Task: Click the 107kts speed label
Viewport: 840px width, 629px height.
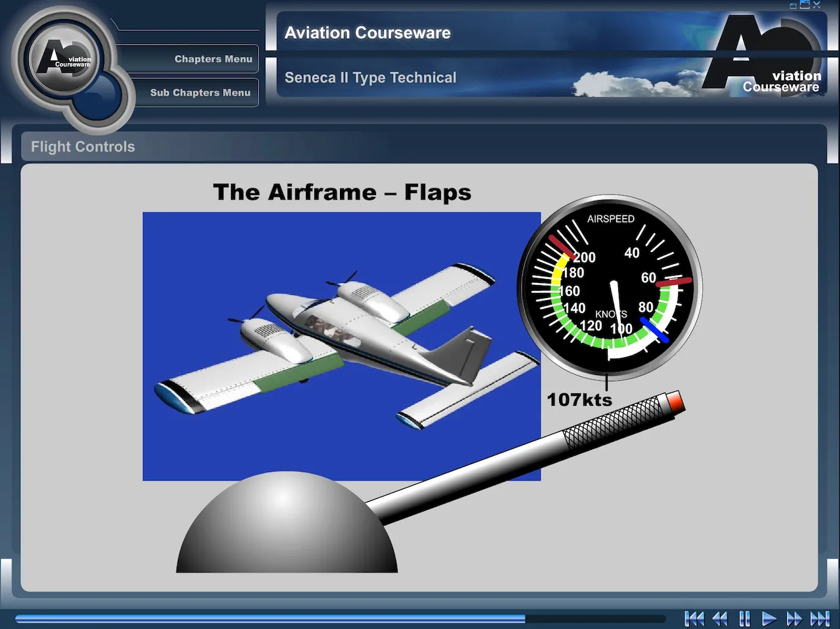Action: (579, 400)
